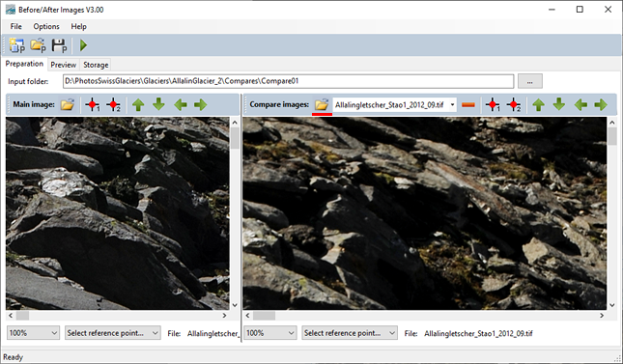Open compare images folder icon
This screenshot has width=623, height=364.
[322, 104]
